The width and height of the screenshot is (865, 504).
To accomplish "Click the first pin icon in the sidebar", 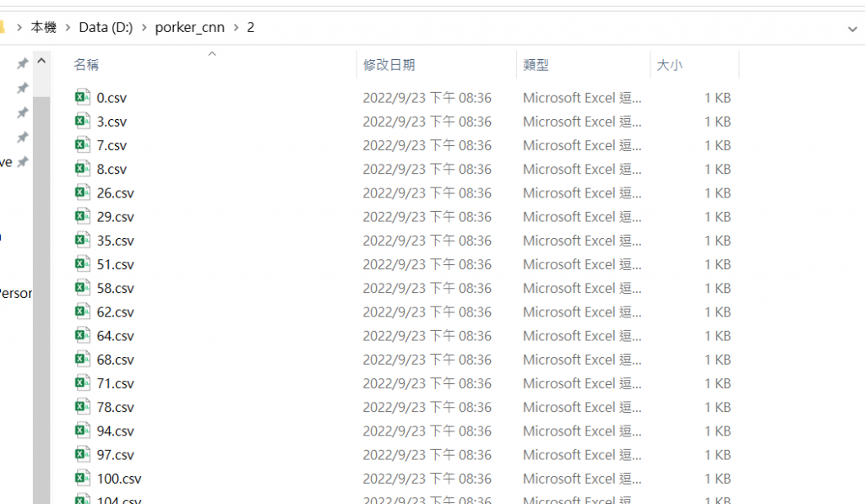I will pos(22,63).
